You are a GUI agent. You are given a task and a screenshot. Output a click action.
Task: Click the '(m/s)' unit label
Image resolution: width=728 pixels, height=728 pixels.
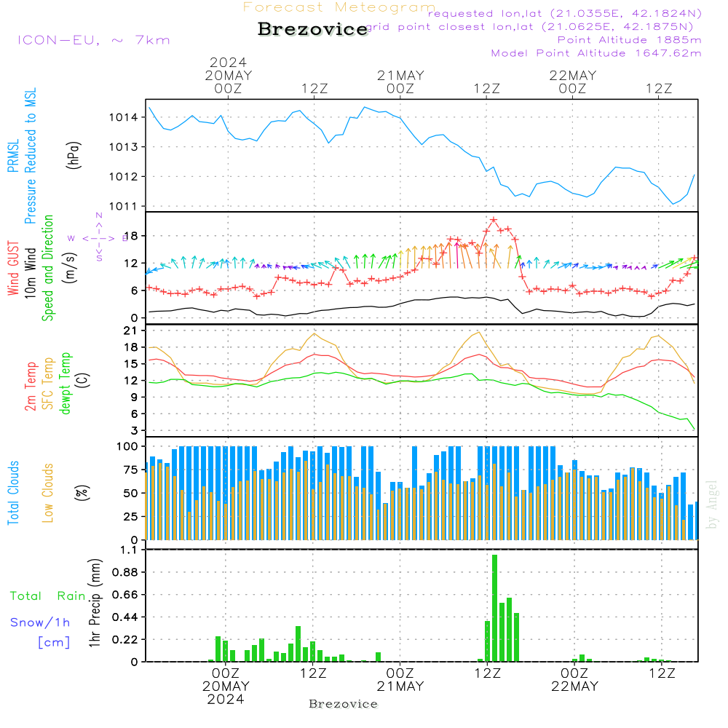70,268
